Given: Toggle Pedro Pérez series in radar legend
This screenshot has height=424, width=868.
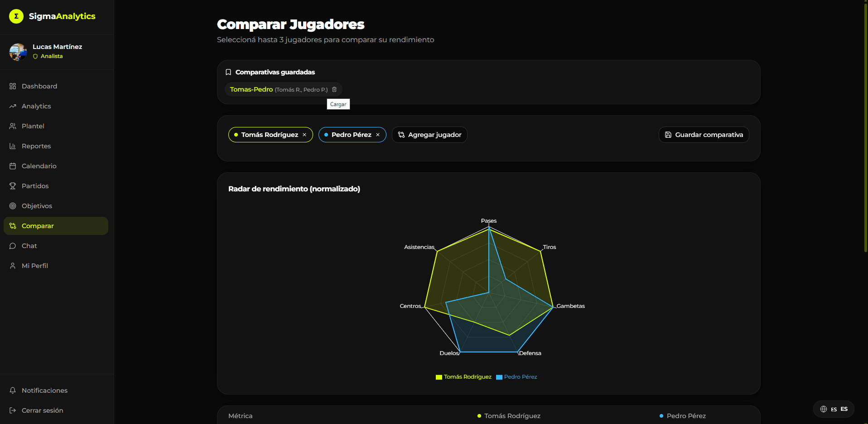Looking at the screenshot, I should pyautogui.click(x=516, y=377).
